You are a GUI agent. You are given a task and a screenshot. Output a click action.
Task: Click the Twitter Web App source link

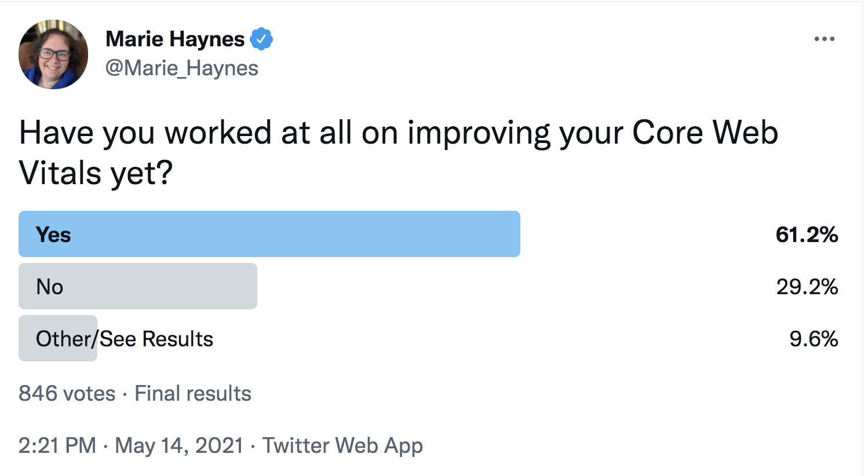[342, 445]
